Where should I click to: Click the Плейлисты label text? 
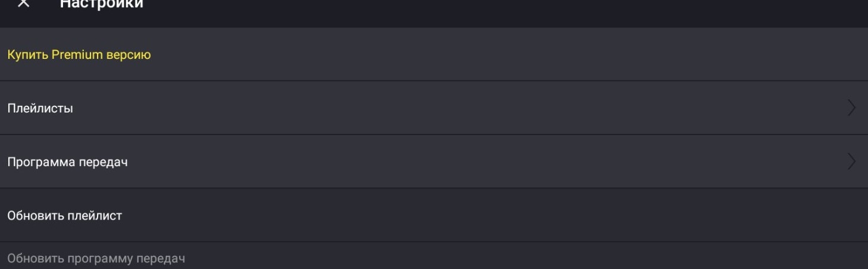(x=40, y=109)
